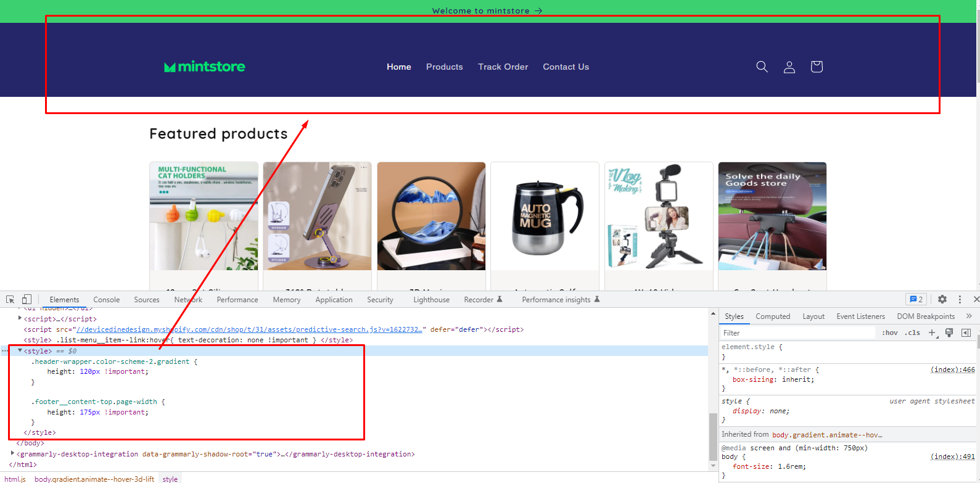
Task: Open the Application tab
Action: 334,300
